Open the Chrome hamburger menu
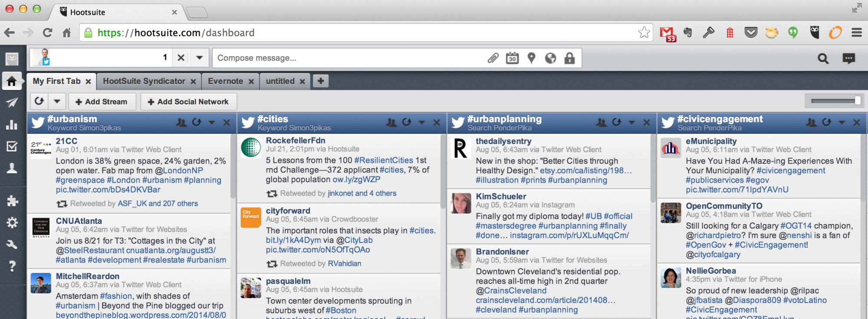Image resolution: width=868 pixels, height=319 pixels. pos(857,33)
